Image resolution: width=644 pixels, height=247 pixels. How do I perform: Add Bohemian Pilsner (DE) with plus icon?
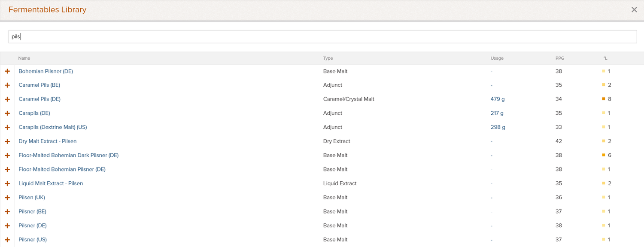(7, 71)
